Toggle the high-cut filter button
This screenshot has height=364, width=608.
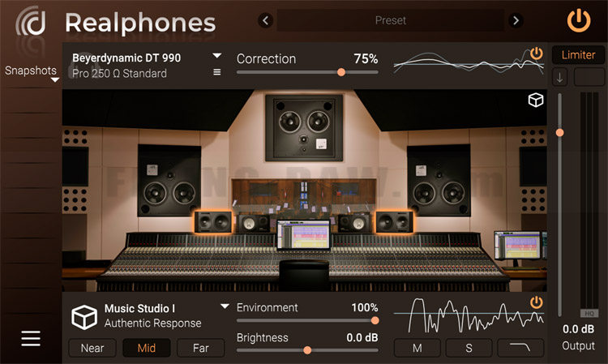coord(520,348)
